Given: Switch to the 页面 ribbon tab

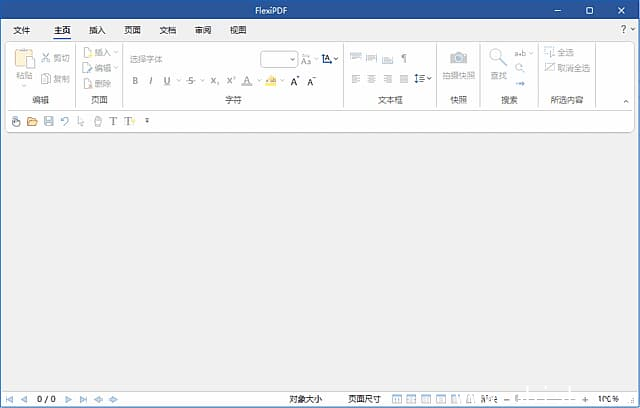Looking at the screenshot, I should point(132,30).
